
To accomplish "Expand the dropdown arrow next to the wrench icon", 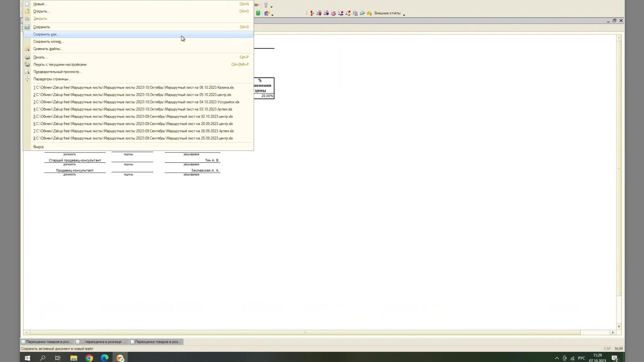I will [271, 6].
